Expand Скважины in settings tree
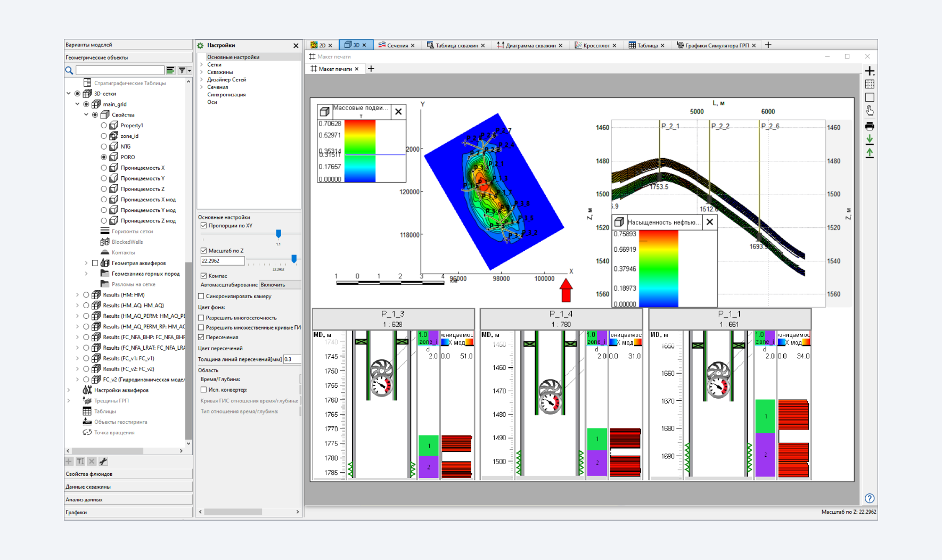The height and width of the screenshot is (560, 942). (x=202, y=72)
